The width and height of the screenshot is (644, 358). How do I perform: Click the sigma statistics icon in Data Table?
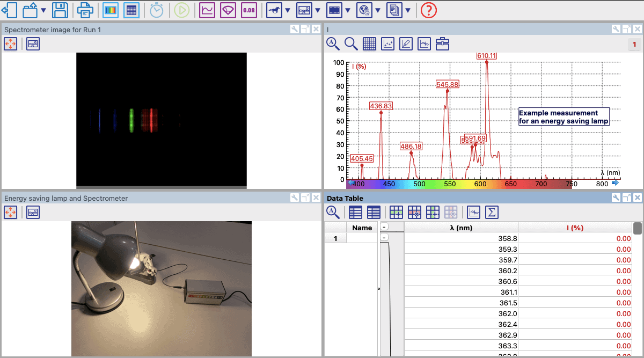point(491,213)
